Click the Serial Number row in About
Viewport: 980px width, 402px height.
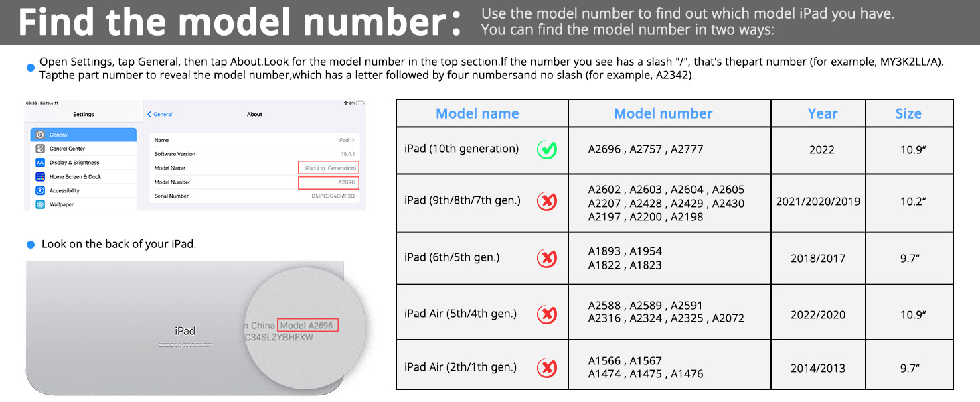(x=254, y=196)
